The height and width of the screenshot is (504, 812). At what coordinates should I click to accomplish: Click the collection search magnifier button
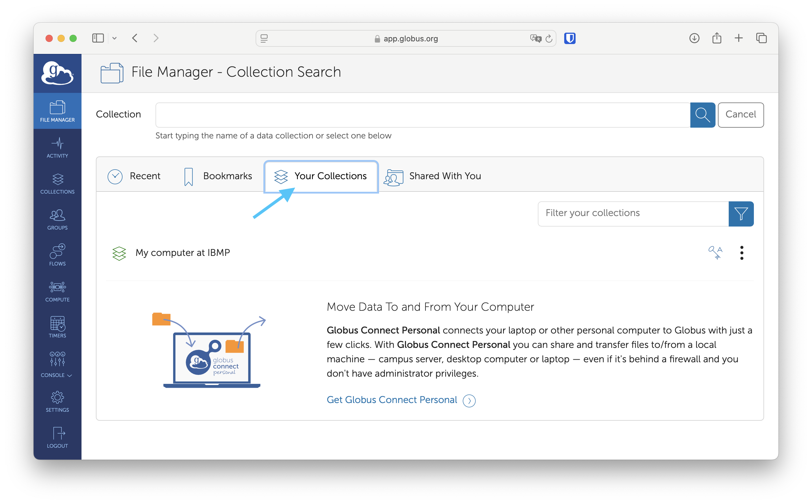pos(702,115)
